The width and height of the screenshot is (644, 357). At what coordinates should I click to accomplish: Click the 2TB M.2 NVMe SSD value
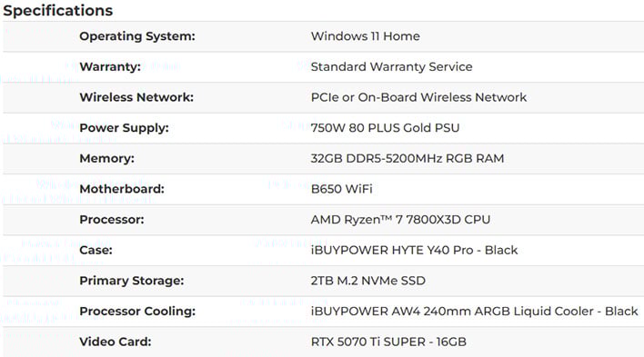pyautogui.click(x=368, y=281)
